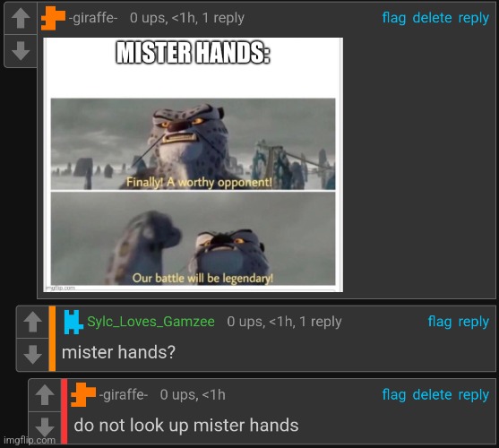Upvote the 'do not look up' reply
The width and height of the screenshot is (499, 448).
tap(45, 395)
